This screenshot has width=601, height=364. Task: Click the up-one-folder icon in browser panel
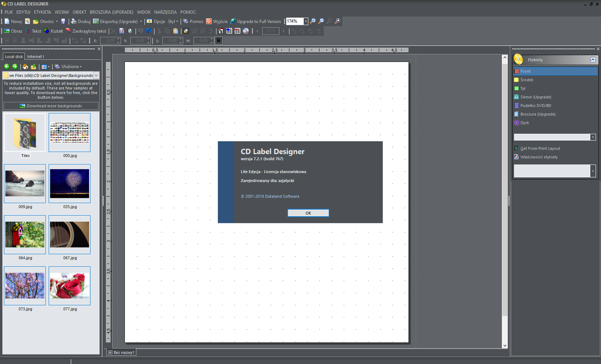click(x=33, y=67)
